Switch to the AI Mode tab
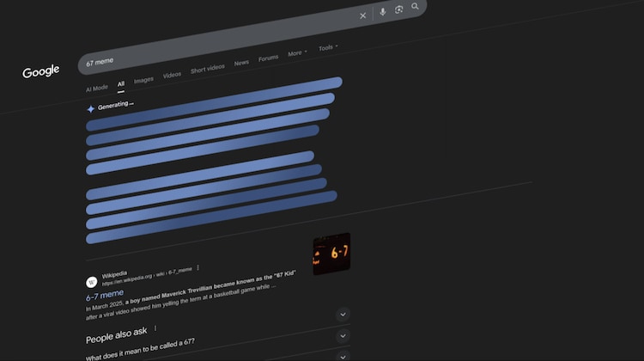644x361 pixels. tap(96, 88)
